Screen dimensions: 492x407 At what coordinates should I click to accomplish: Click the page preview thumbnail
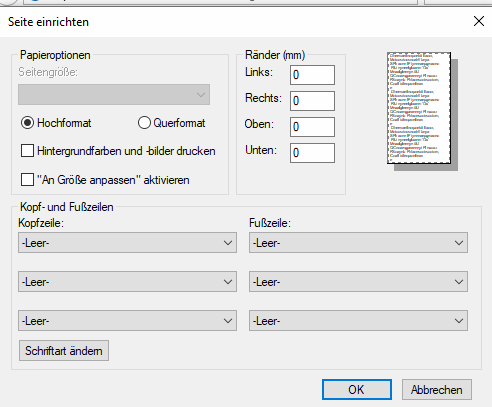422,111
